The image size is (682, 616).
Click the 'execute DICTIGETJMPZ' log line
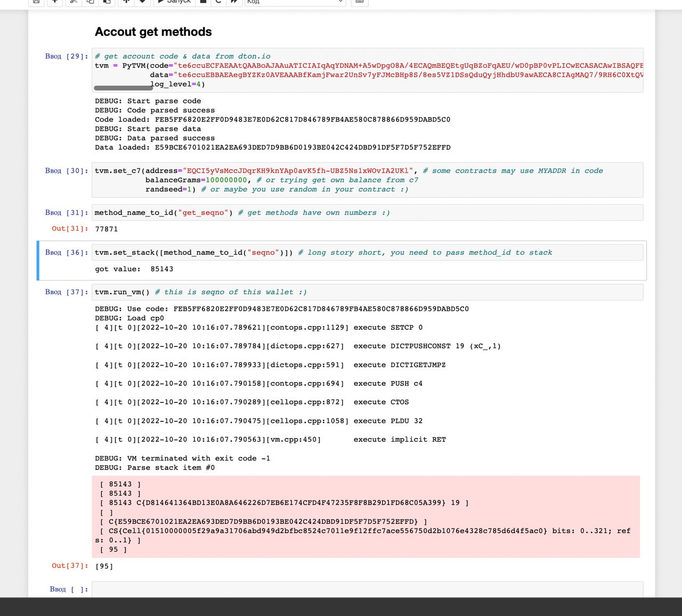(x=270, y=365)
